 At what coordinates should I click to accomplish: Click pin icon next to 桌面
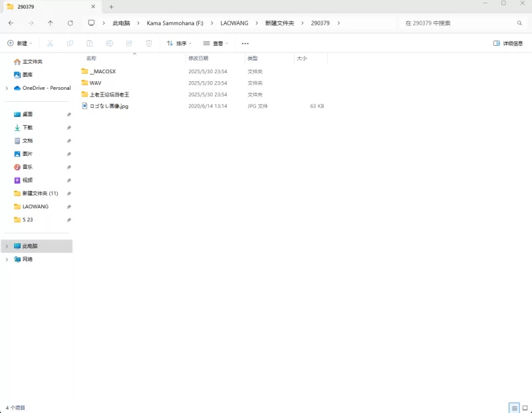point(69,114)
